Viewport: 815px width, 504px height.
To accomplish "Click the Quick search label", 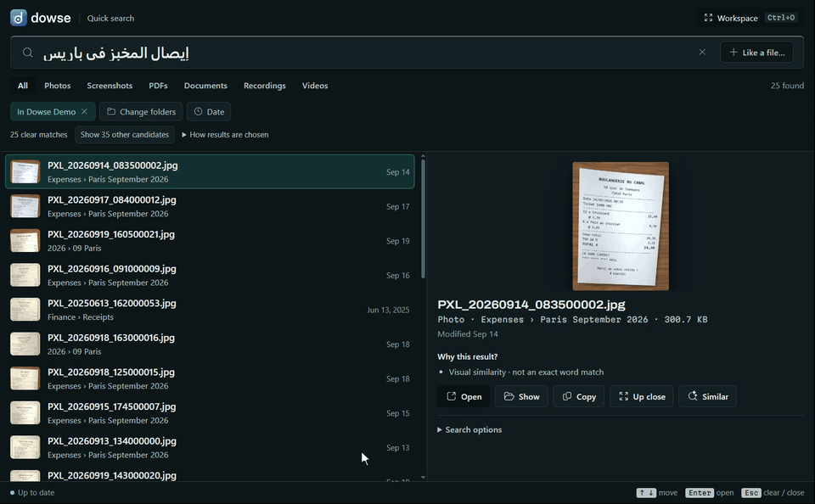I will tap(110, 18).
